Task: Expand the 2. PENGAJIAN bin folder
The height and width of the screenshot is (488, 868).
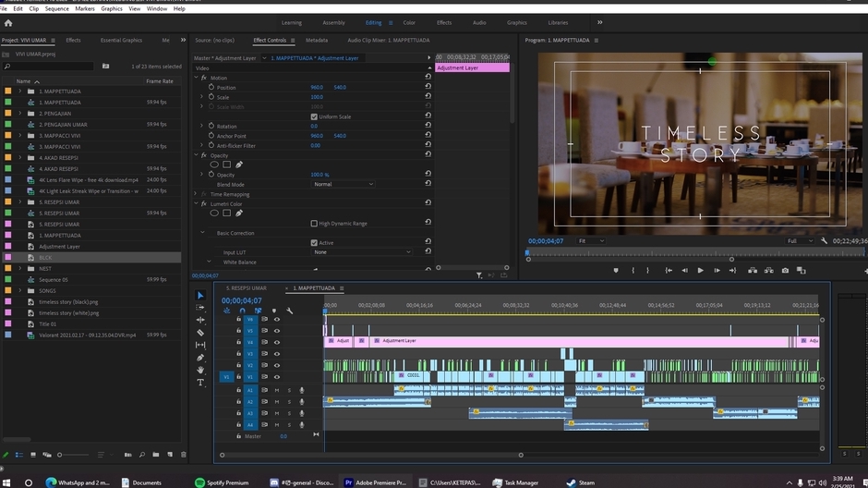Action: click(20, 114)
